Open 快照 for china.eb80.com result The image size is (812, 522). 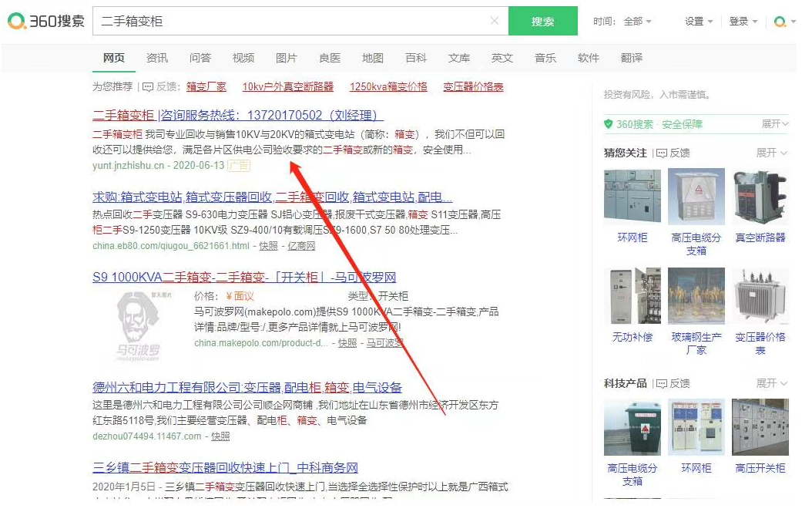pos(269,246)
